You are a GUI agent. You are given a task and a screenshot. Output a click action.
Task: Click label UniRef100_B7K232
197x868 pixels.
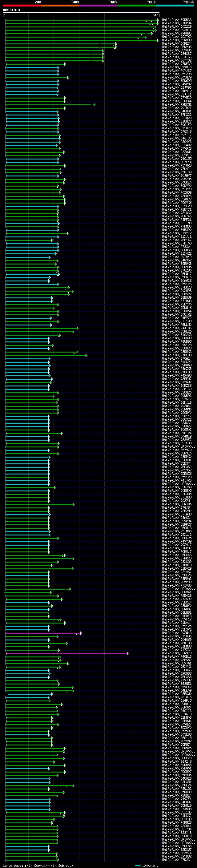click(x=176, y=115)
